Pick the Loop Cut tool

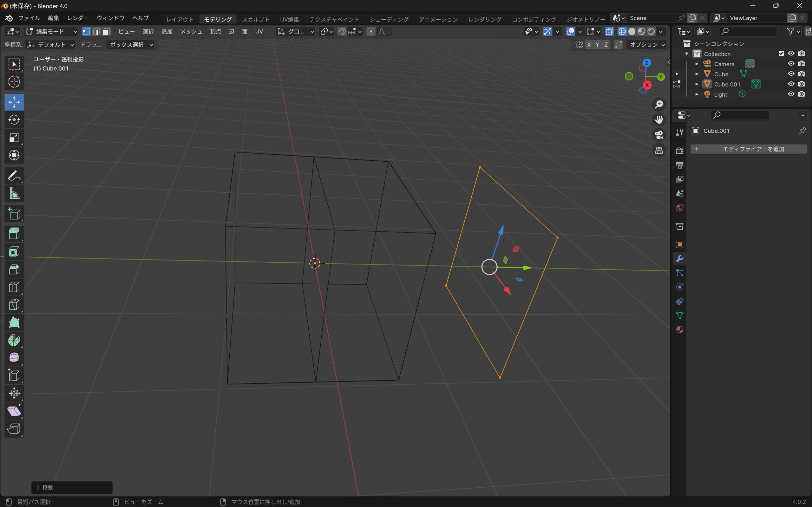point(14,287)
